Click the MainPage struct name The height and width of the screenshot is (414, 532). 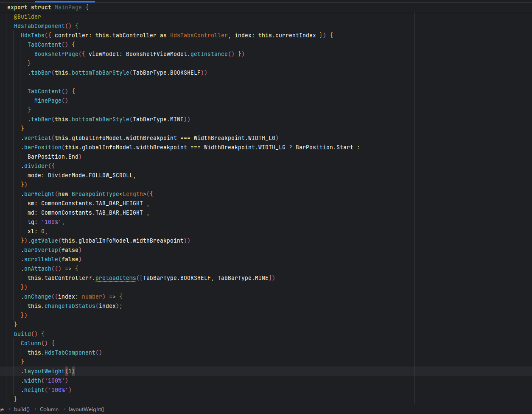coord(68,7)
